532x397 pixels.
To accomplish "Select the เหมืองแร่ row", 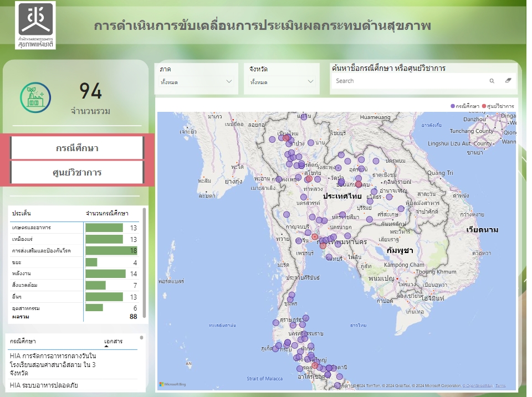I will [x=75, y=239].
